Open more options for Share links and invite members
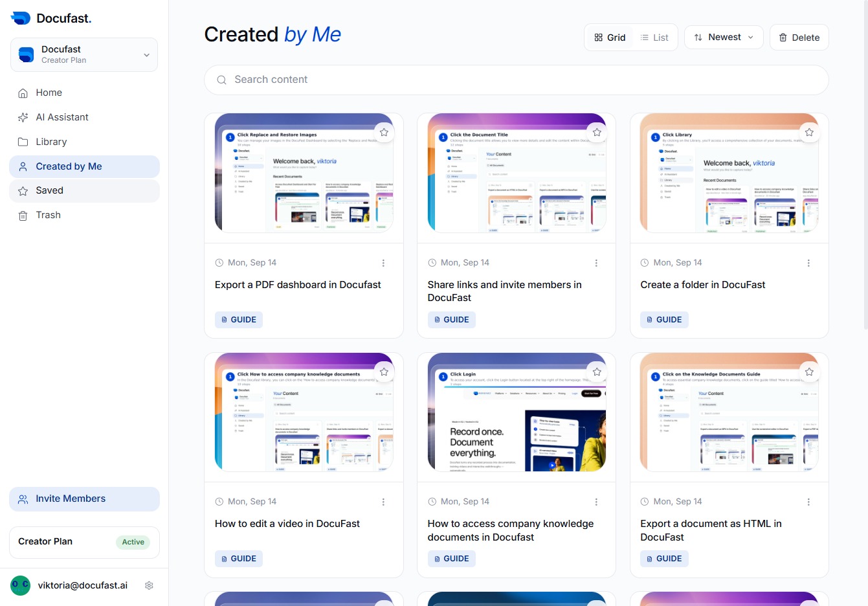The height and width of the screenshot is (606, 868). pos(596,263)
